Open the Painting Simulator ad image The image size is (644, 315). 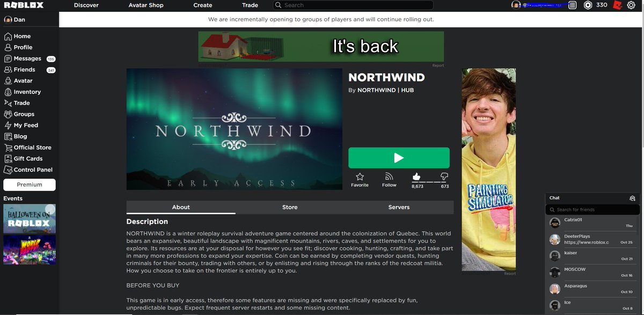click(489, 170)
